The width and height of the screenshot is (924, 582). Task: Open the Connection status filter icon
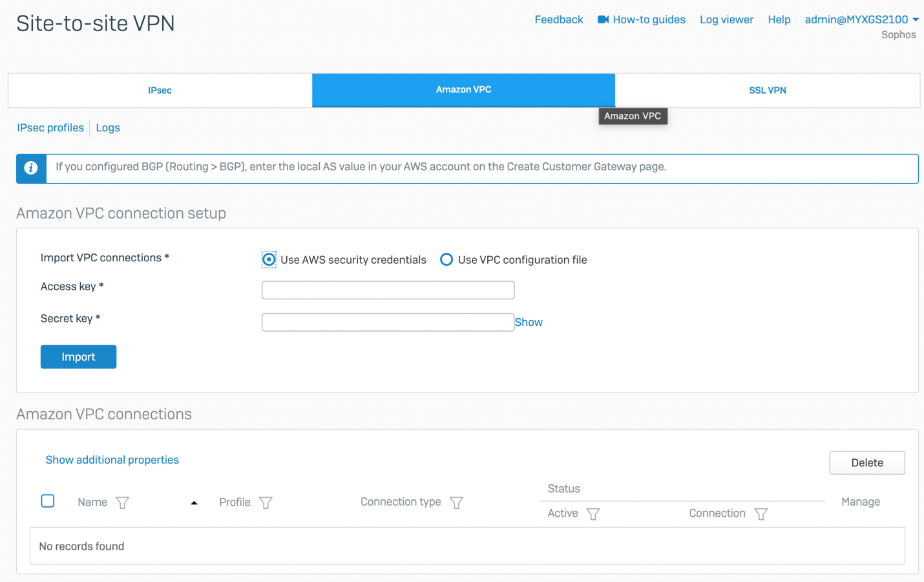point(761,514)
